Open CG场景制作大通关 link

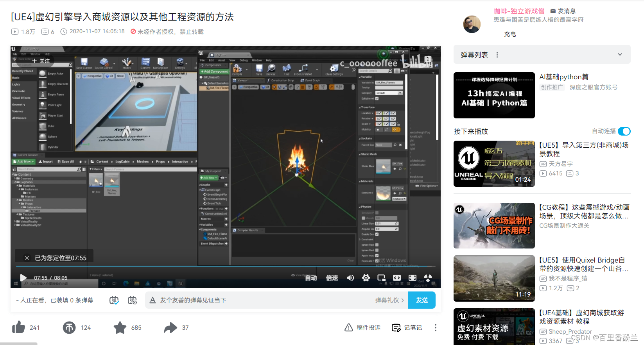(x=564, y=225)
